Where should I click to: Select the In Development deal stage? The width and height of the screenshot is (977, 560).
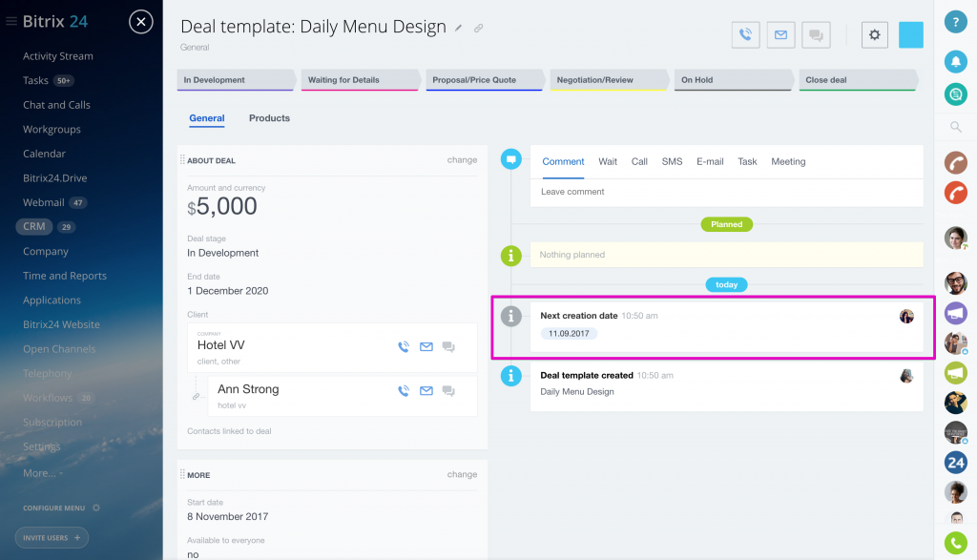(x=236, y=80)
